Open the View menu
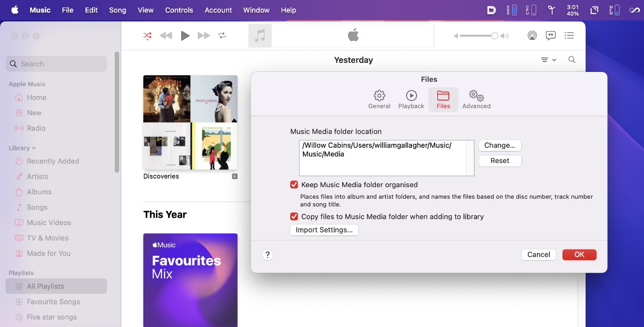Screen dimensions: 644x327 click(x=145, y=10)
